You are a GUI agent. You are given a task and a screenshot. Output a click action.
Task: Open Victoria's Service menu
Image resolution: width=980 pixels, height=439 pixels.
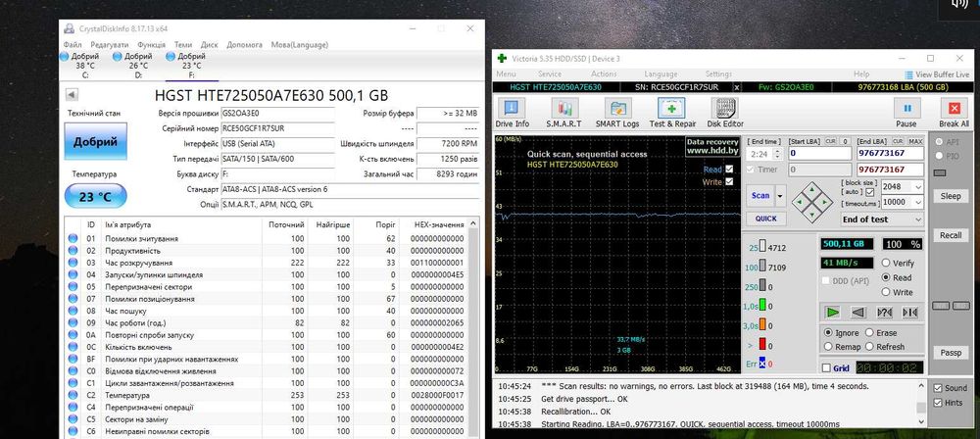[550, 73]
